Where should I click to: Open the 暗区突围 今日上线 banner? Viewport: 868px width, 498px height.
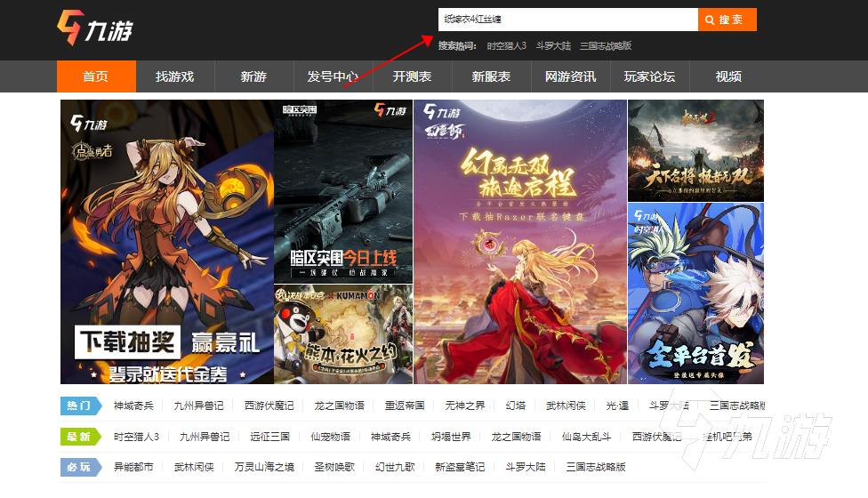(x=342, y=191)
